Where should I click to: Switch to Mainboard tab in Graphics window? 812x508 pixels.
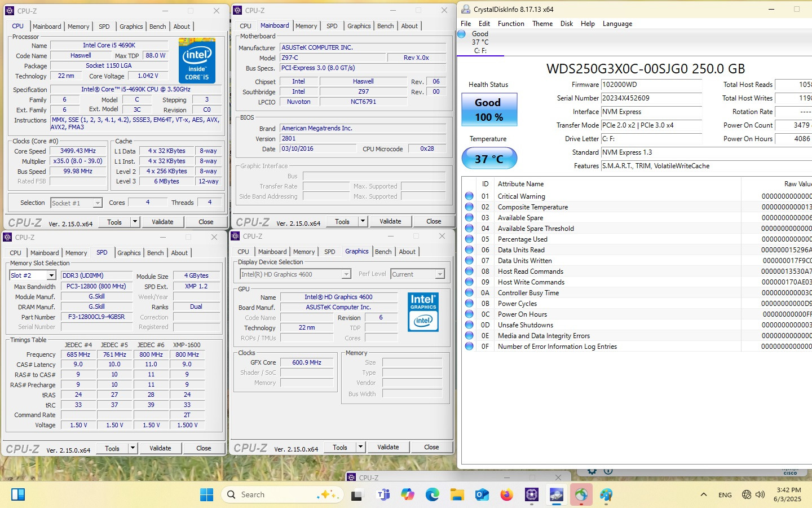pyautogui.click(x=272, y=252)
